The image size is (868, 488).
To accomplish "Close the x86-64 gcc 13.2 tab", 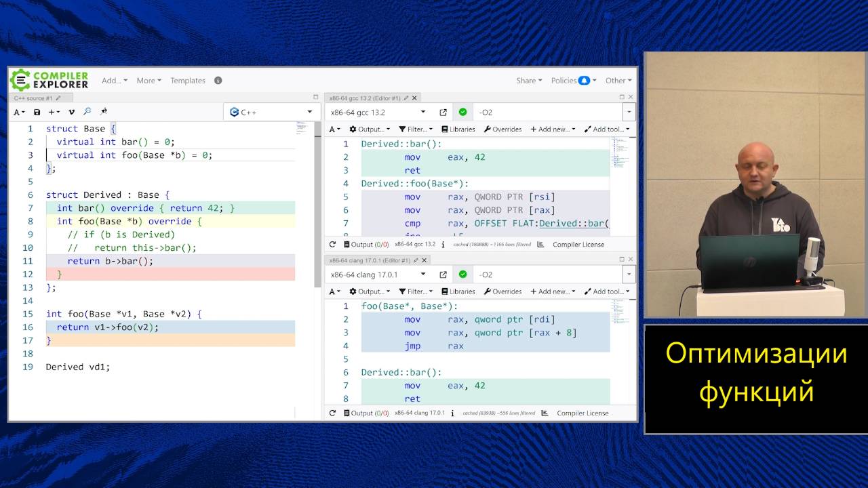I will [414, 98].
